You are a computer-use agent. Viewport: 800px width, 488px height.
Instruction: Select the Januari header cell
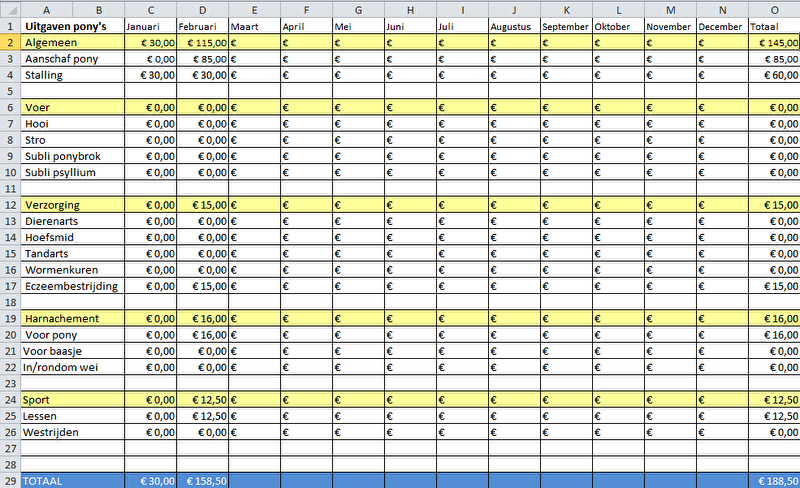pyautogui.click(x=151, y=26)
